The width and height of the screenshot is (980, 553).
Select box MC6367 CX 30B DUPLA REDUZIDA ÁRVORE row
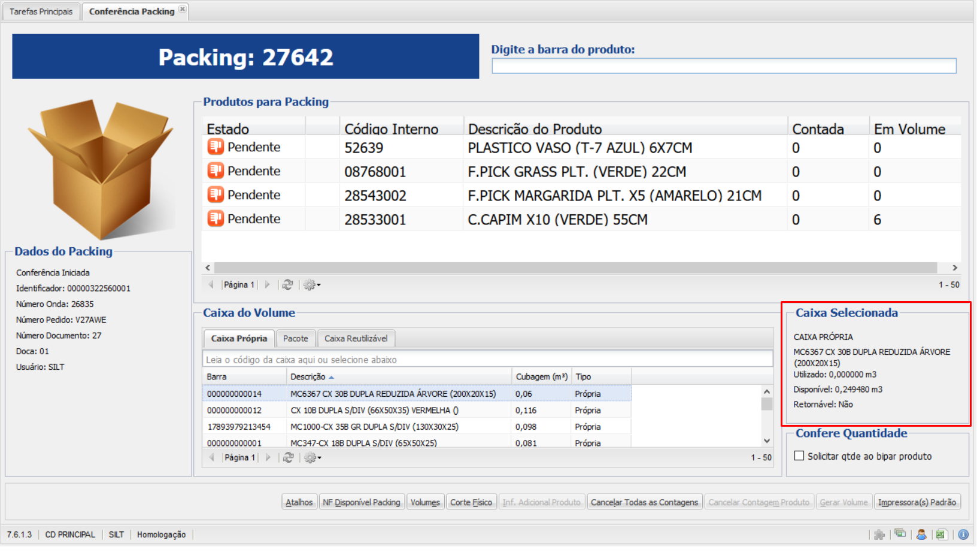click(x=417, y=394)
